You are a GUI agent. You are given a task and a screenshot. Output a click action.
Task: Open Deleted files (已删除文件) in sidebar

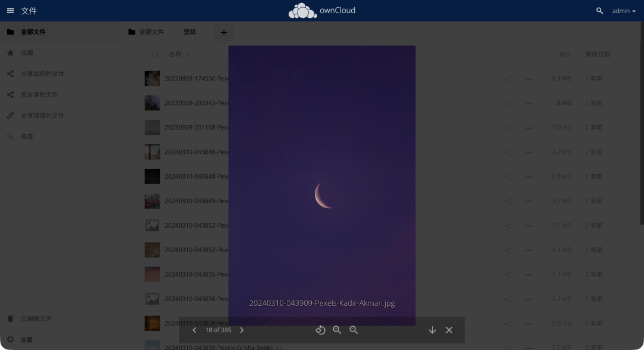36,318
